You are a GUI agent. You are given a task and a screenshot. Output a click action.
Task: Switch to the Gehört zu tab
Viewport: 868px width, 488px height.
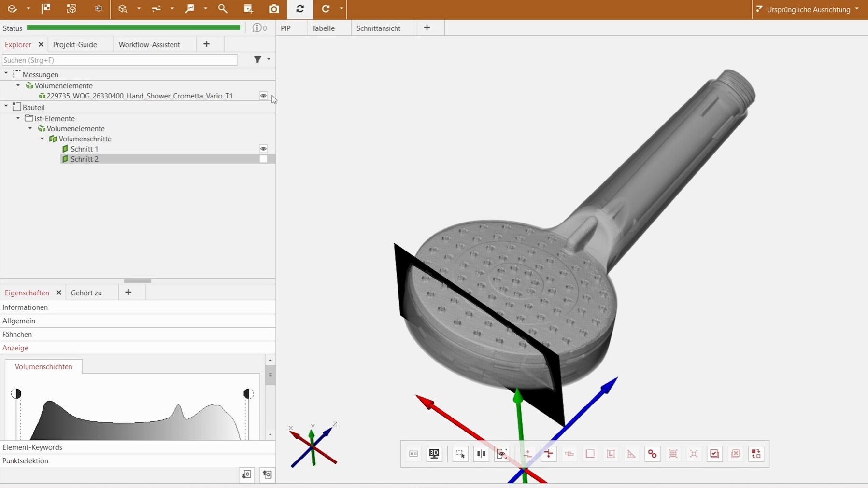pyautogui.click(x=86, y=293)
